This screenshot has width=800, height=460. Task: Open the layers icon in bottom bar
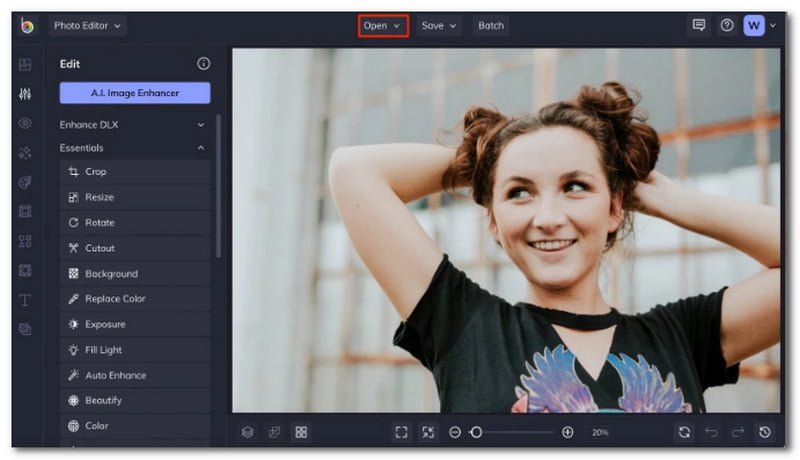pyautogui.click(x=247, y=432)
